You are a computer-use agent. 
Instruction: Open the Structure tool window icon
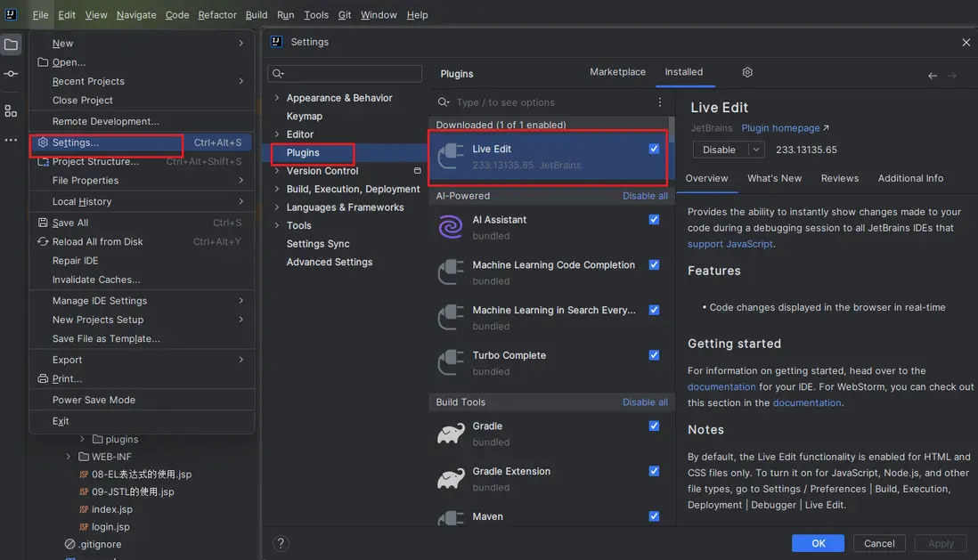pyautogui.click(x=11, y=111)
